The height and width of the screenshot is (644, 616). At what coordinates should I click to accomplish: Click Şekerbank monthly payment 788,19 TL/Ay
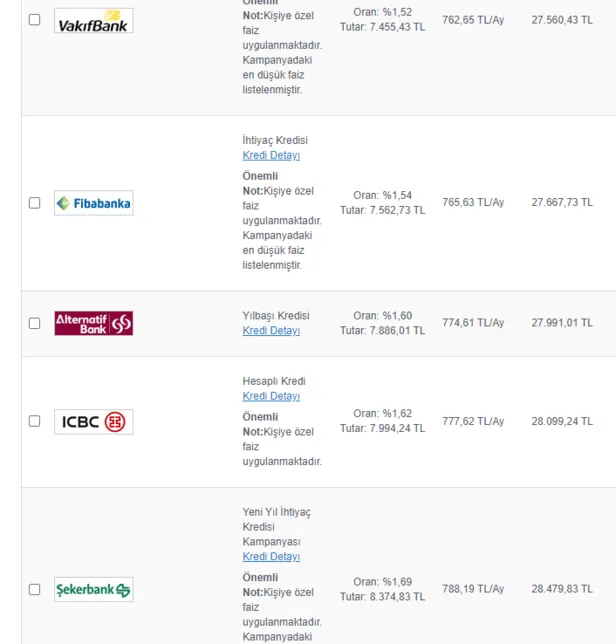[473, 588]
